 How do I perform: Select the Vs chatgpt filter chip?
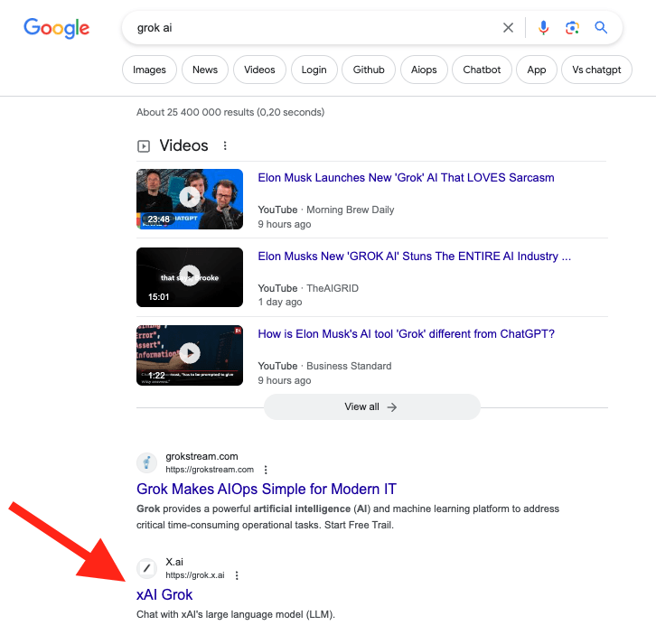596,70
